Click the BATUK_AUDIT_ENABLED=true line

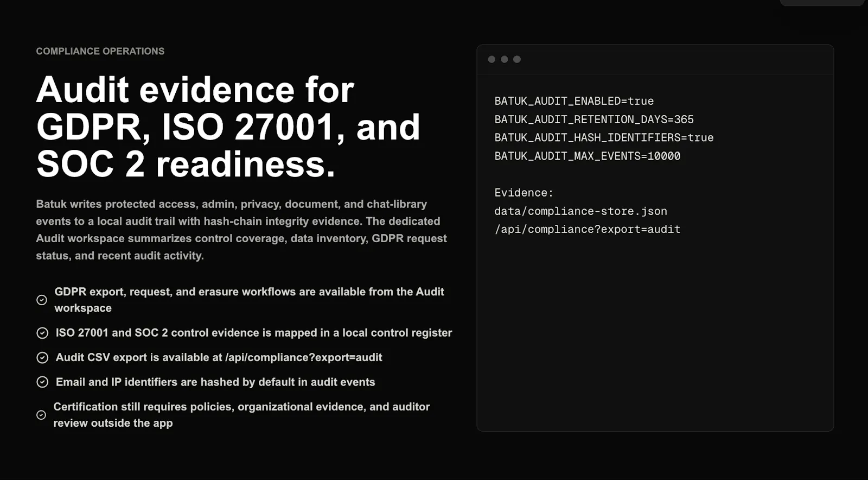coord(574,101)
